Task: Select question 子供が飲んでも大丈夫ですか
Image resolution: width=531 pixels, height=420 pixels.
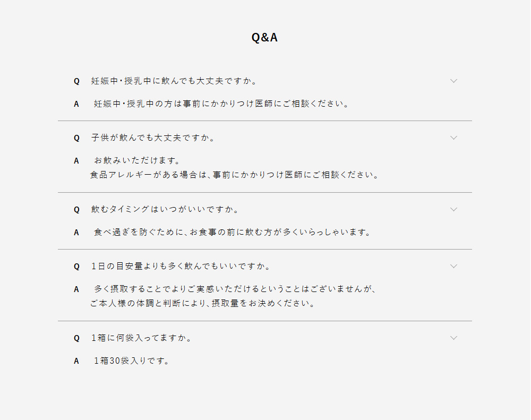Action: (153, 138)
